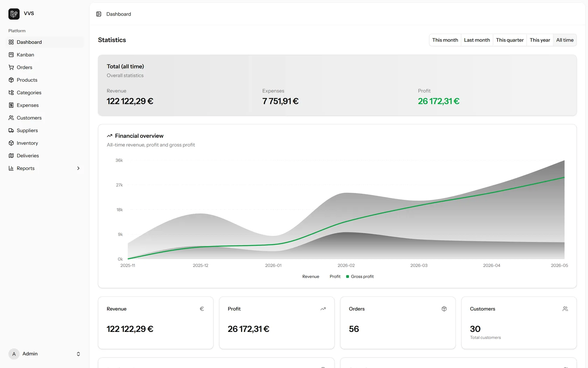This screenshot has height=368, width=588.
Task: Click the Profit legend entry in chart
Action: [x=335, y=277]
